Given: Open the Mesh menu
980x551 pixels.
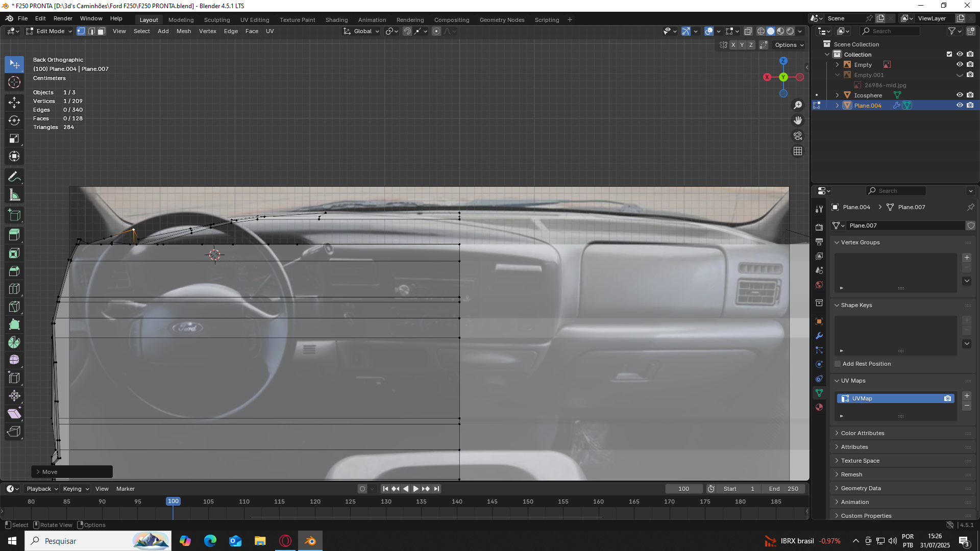Looking at the screenshot, I should [183, 31].
